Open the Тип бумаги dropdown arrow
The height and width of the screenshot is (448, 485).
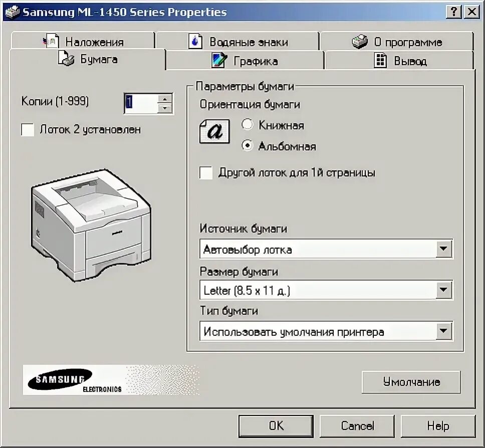(x=443, y=331)
